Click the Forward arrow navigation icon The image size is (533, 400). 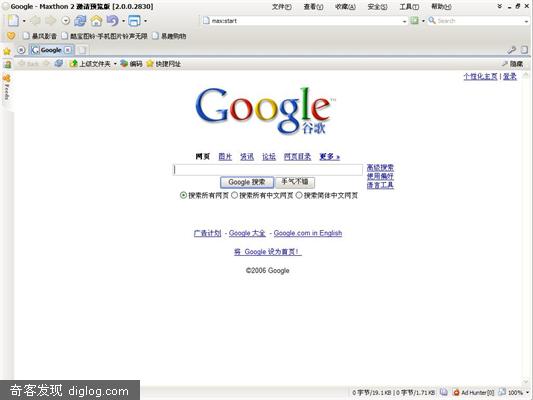pos(51,21)
